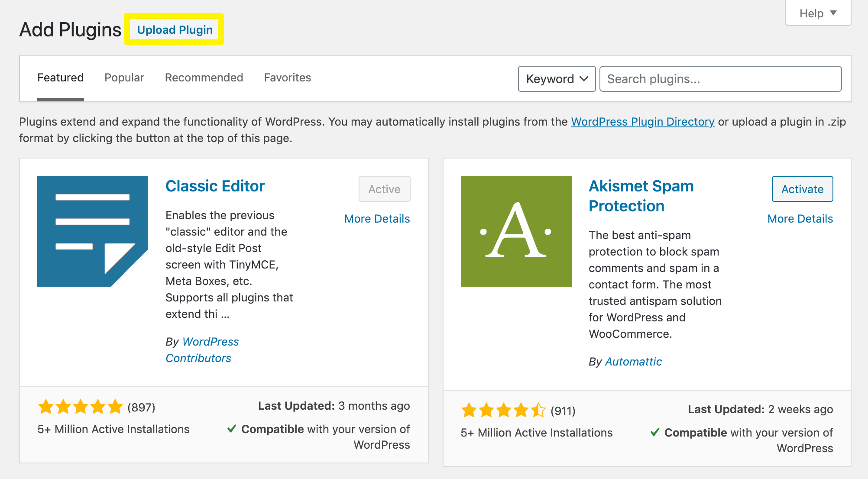Click the green compatibility checkmark under Akismet
This screenshot has width=868, height=479.
pos(654,432)
